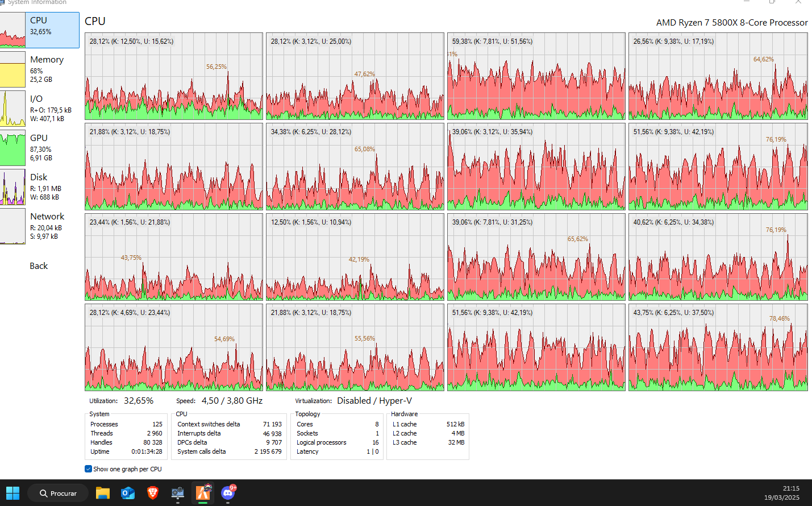Click the DPCs delta value 9 707
The height and width of the screenshot is (506, 812).
pos(274,442)
